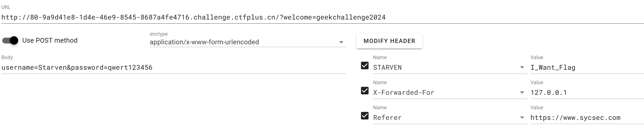Click the I_Want_Flag header value field

click(x=587, y=67)
